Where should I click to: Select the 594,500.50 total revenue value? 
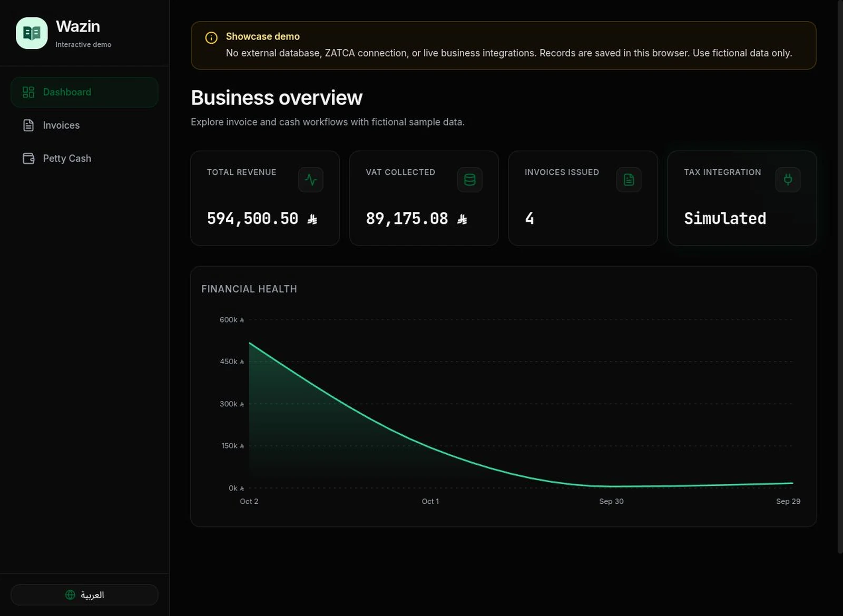tap(262, 219)
